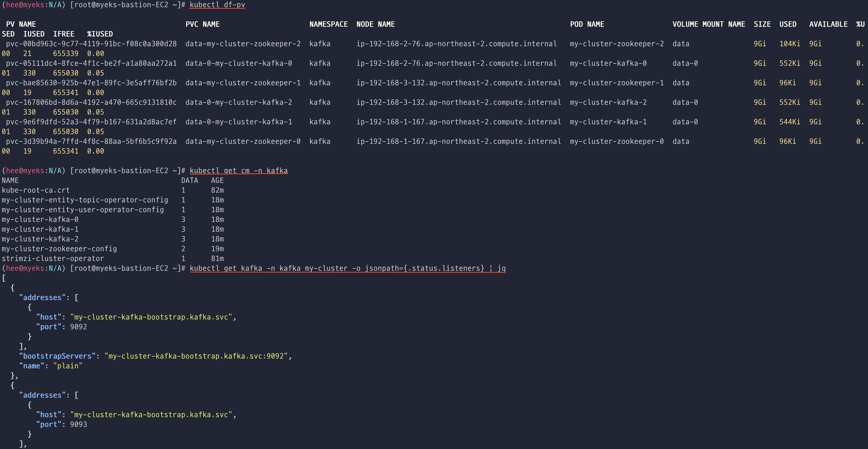The width and height of the screenshot is (868, 449).
Task: Click PVC name data-my-cluster-zookeeper-2
Action: pyautogui.click(x=243, y=44)
